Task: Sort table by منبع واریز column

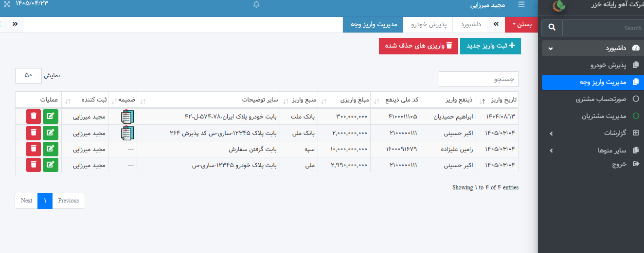Action: 300,100
